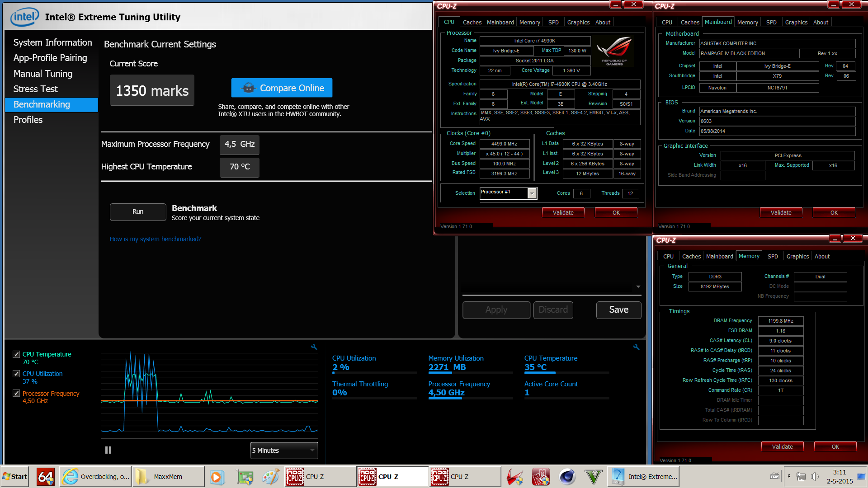Open Stress Test section
The image size is (868, 488).
click(35, 89)
